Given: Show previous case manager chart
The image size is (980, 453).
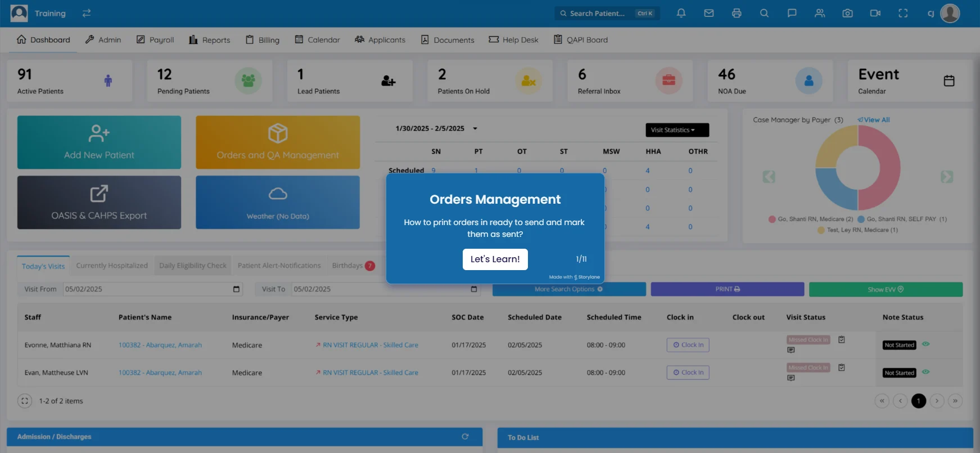Looking at the screenshot, I should pos(769,177).
